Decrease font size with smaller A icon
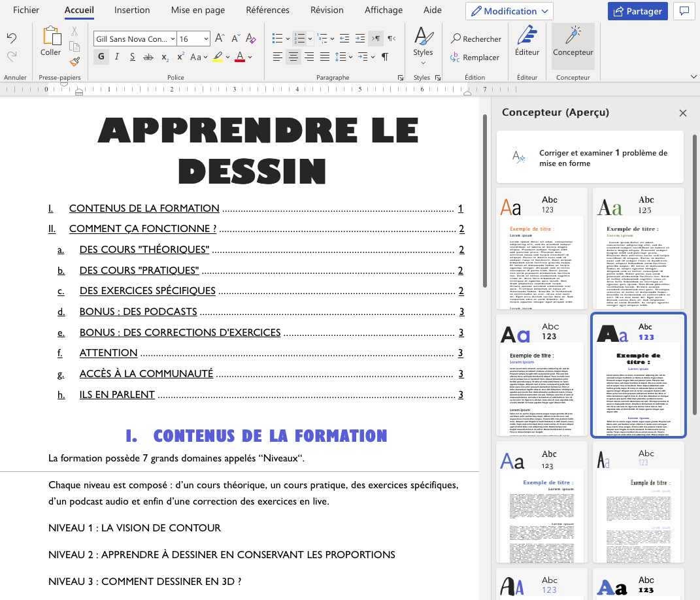 [x=235, y=39]
